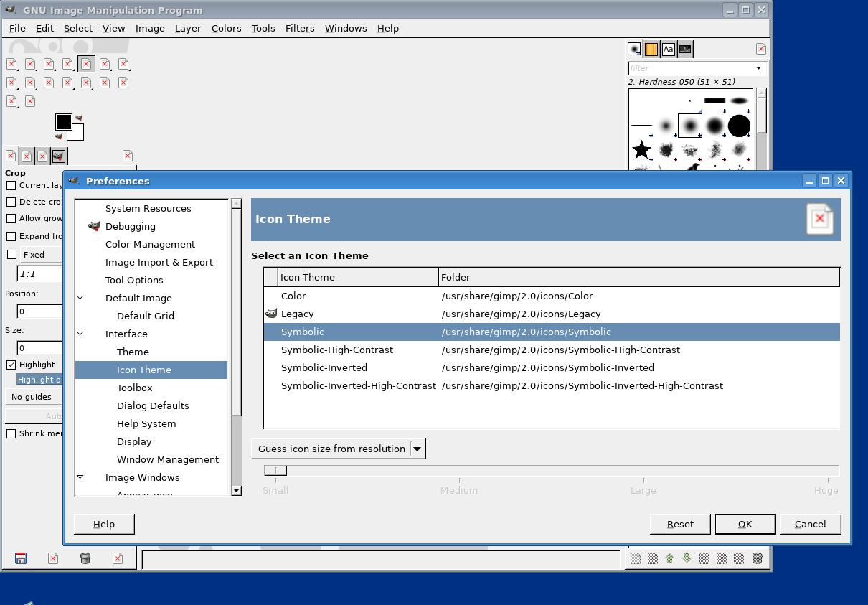This screenshot has width=868, height=605.
Task: Open the Colors menu
Action: click(226, 28)
